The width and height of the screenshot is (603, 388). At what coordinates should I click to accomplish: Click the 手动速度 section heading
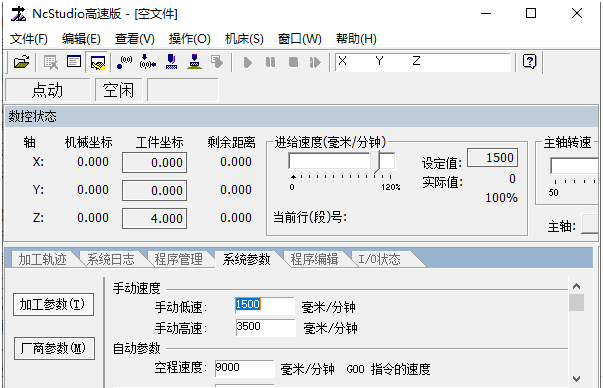coord(137,288)
